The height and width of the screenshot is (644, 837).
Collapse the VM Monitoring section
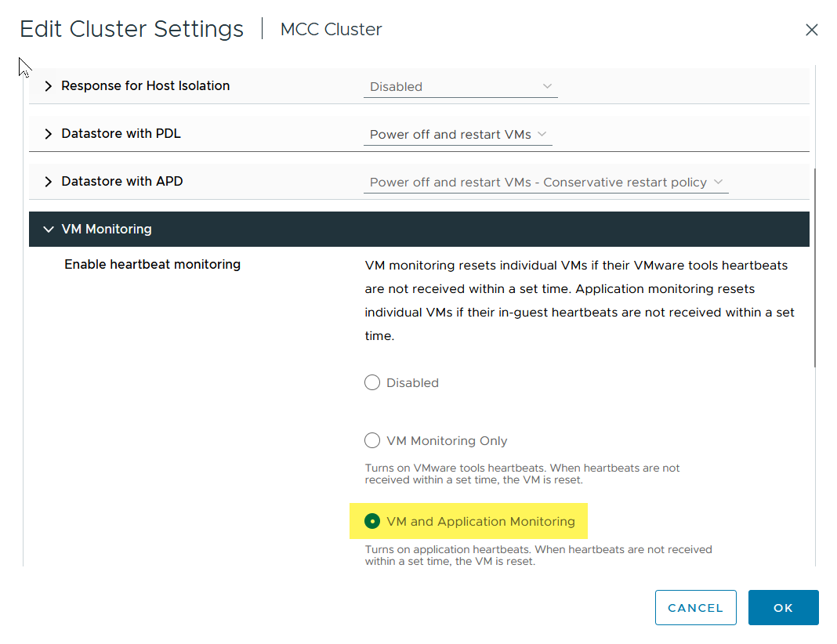49,230
